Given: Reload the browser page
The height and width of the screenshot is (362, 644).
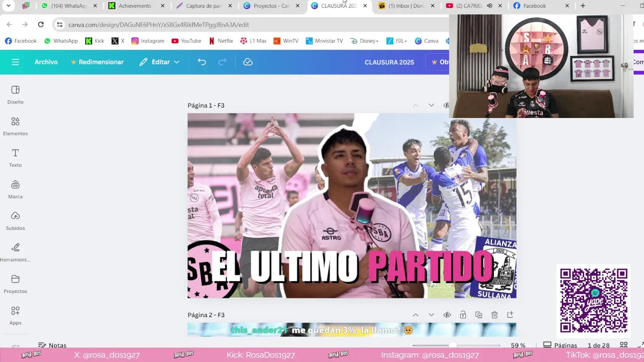Looking at the screenshot, I should pyautogui.click(x=41, y=24).
